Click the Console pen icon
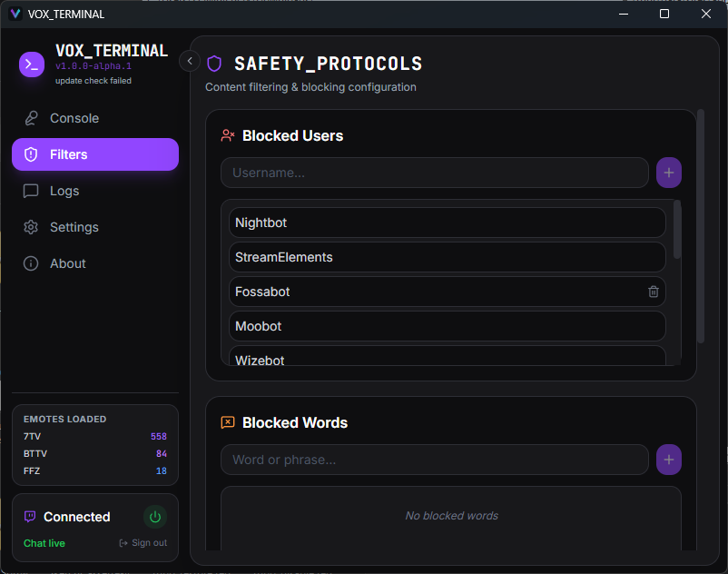728x574 pixels. coord(31,118)
